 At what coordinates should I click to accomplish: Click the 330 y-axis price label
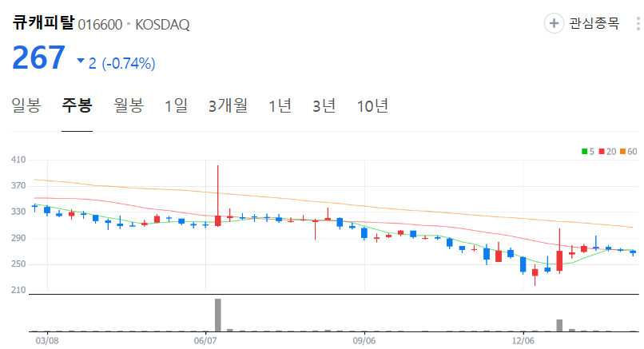(18, 212)
